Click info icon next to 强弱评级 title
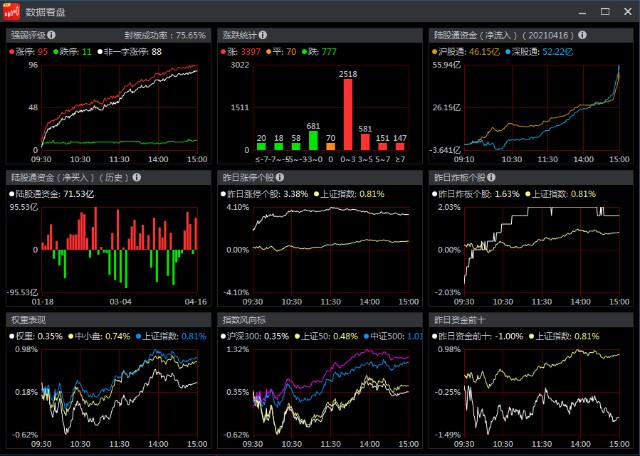 (53, 35)
